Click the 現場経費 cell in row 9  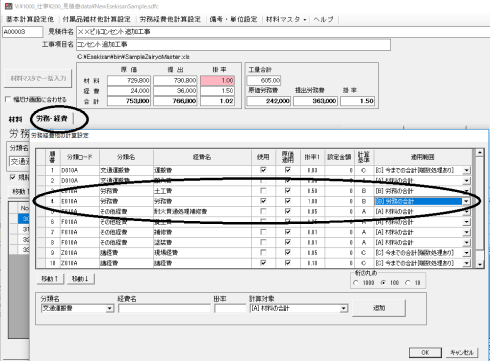pos(202,253)
